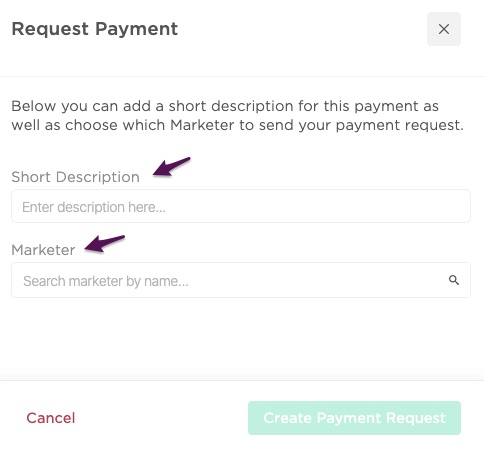Click the Create Payment Request button

[354, 418]
